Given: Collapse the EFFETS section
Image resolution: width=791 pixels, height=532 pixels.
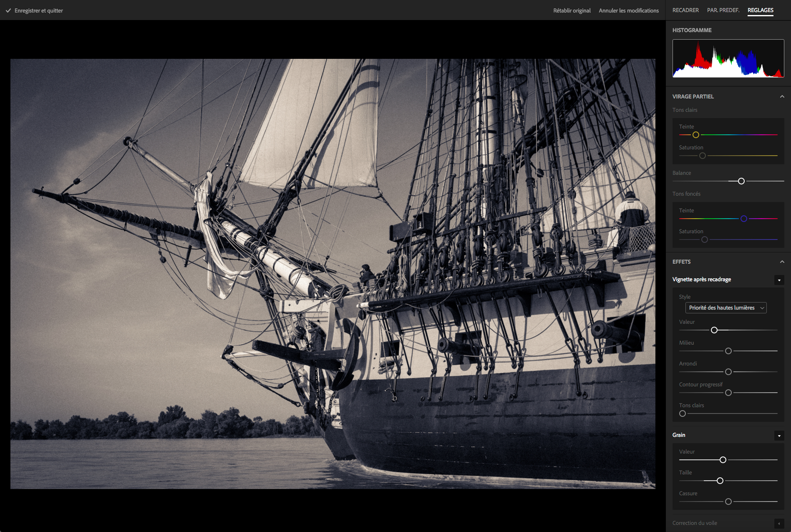Looking at the screenshot, I should 782,262.
